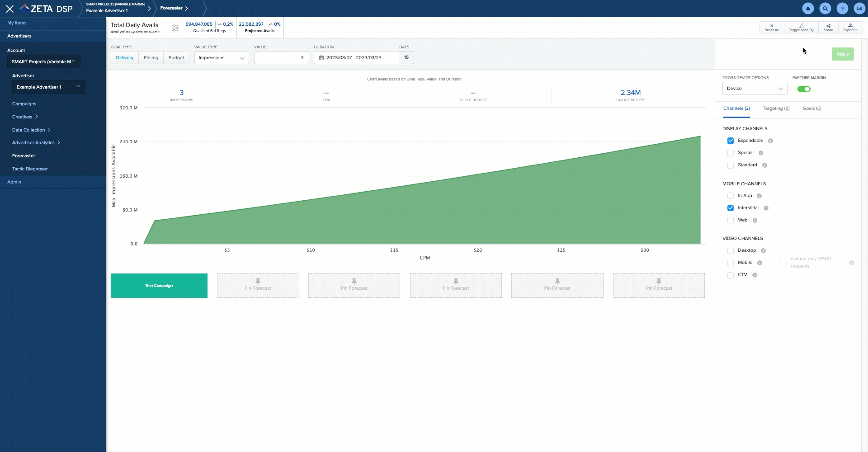Click the Duration date range field
868x452 pixels.
356,58
